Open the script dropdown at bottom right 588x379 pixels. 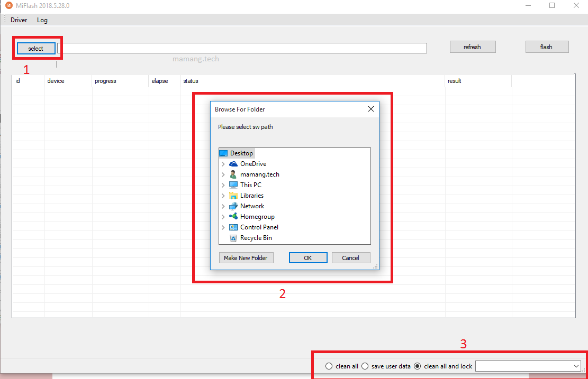coord(576,366)
